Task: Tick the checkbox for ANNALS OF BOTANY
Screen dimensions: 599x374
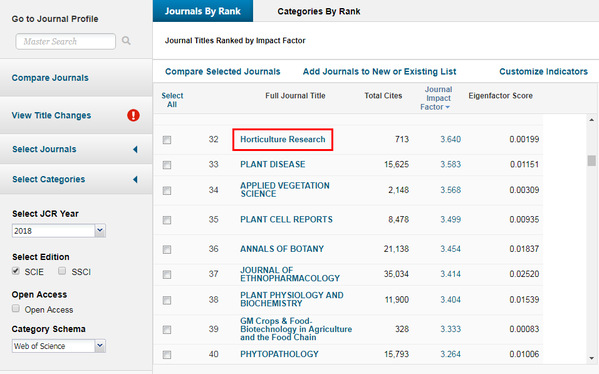Action: point(167,249)
